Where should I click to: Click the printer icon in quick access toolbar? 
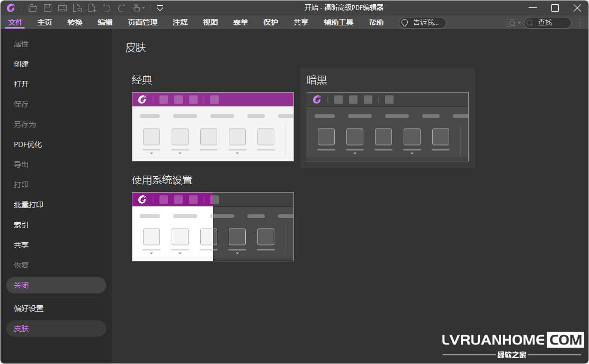(63, 8)
